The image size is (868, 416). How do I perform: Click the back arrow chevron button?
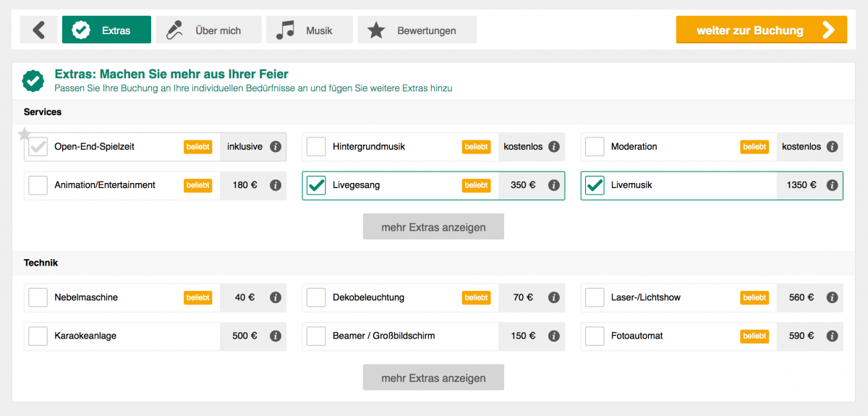pyautogui.click(x=38, y=30)
